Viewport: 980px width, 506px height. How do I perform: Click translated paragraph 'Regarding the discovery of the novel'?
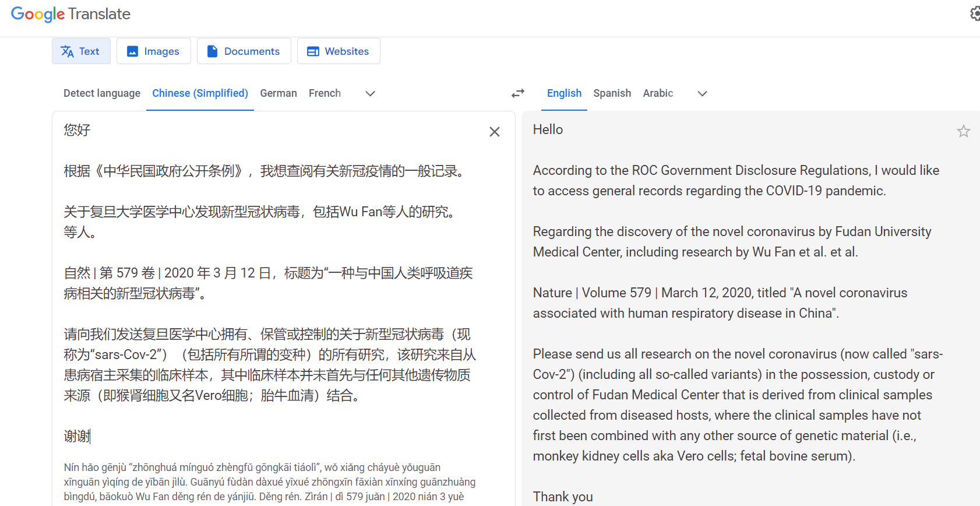pos(732,242)
